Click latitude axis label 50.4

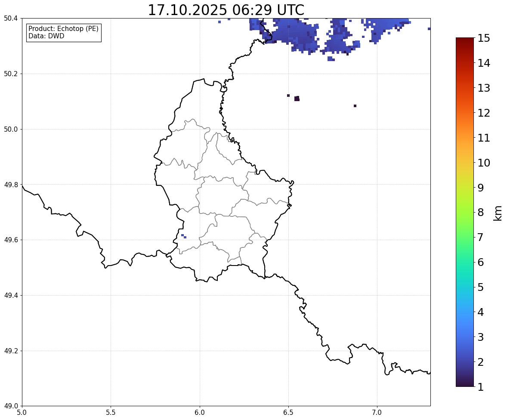pos(11,19)
